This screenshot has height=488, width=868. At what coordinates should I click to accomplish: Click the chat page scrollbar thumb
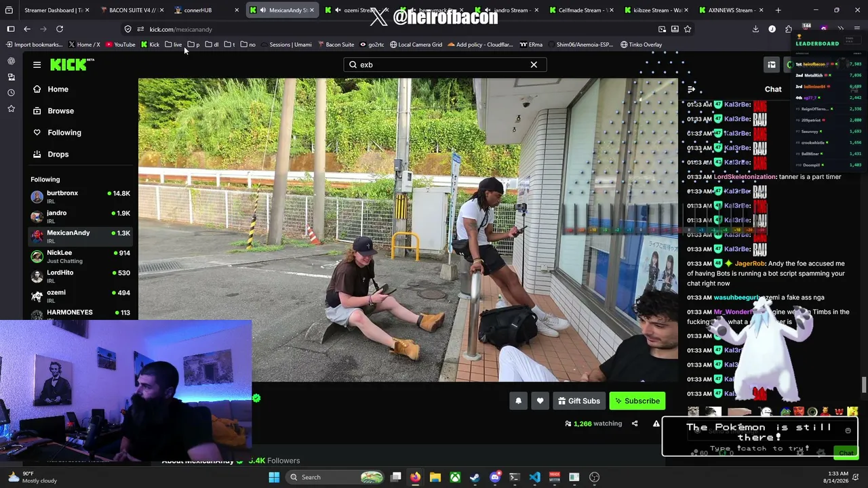pos(864,384)
